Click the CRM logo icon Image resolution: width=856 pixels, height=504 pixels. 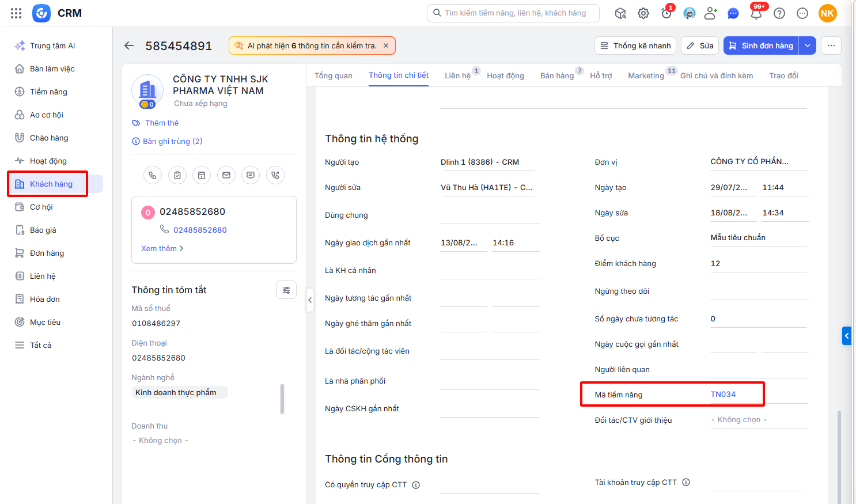tap(41, 13)
